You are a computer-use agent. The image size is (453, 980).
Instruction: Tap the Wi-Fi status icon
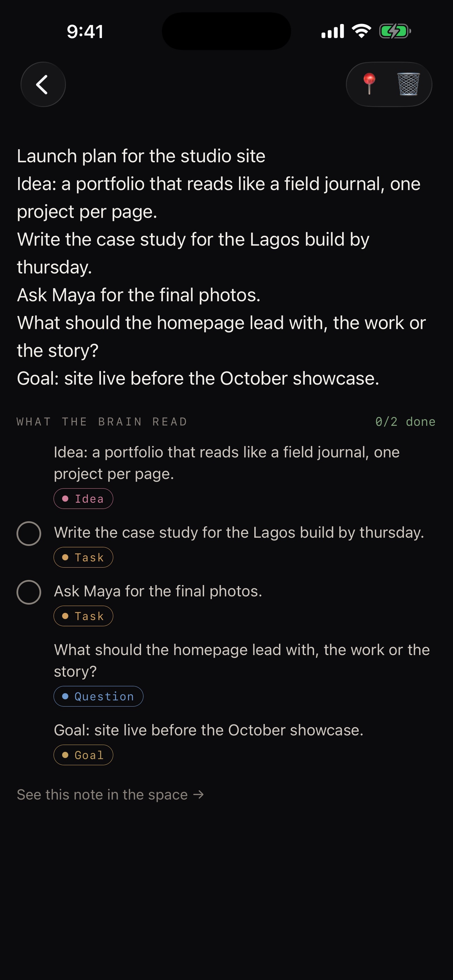tap(361, 31)
